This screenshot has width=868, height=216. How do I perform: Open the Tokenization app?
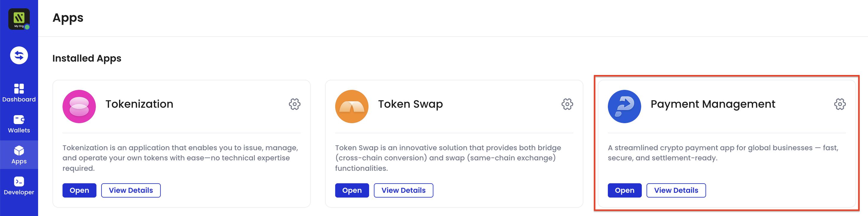pyautogui.click(x=79, y=190)
